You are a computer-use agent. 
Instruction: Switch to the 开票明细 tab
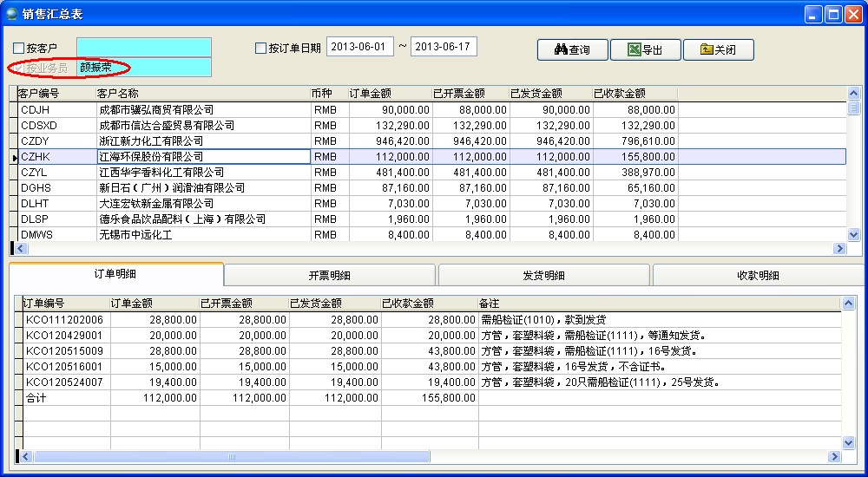[330, 276]
